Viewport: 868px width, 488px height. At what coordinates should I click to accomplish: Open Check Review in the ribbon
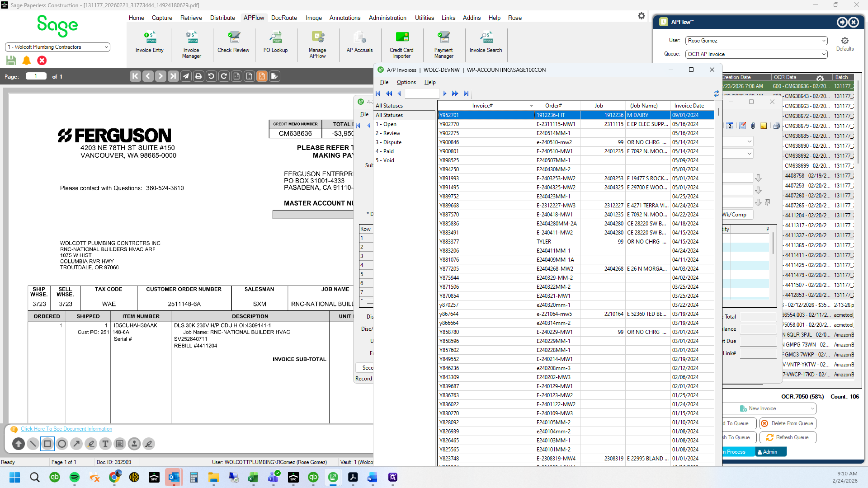tap(233, 42)
